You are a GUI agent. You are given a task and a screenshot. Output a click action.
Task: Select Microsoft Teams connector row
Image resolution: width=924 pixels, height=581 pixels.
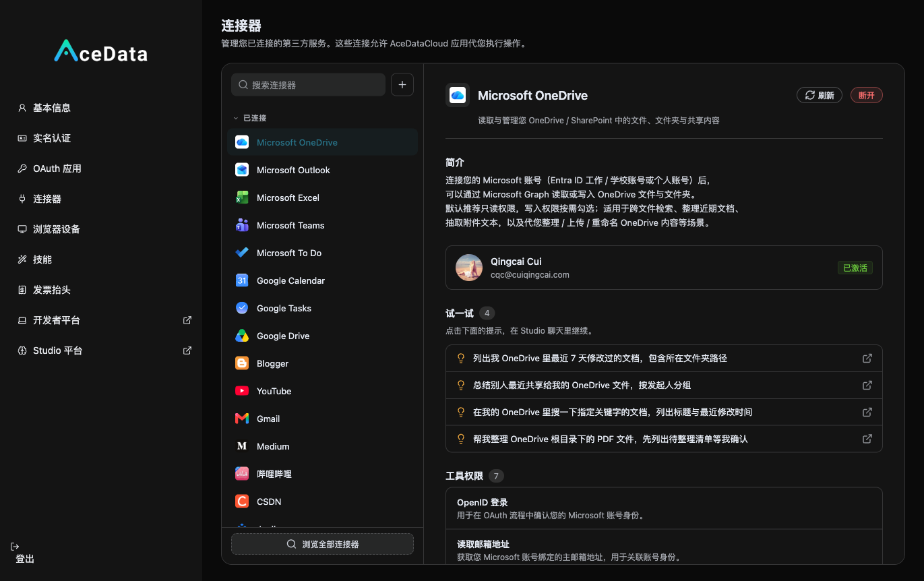click(322, 225)
